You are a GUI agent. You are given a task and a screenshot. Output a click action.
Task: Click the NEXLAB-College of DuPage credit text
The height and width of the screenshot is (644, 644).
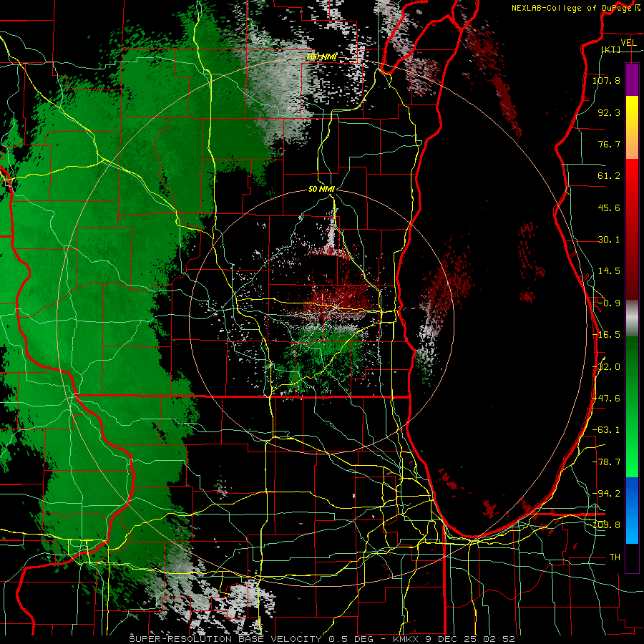coord(575,8)
